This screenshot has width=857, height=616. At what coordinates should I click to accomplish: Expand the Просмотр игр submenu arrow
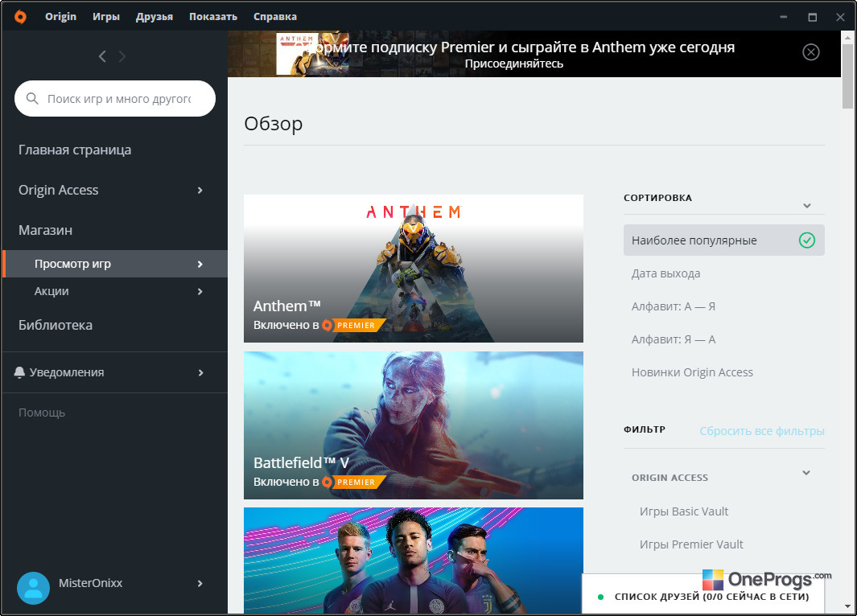click(x=200, y=264)
